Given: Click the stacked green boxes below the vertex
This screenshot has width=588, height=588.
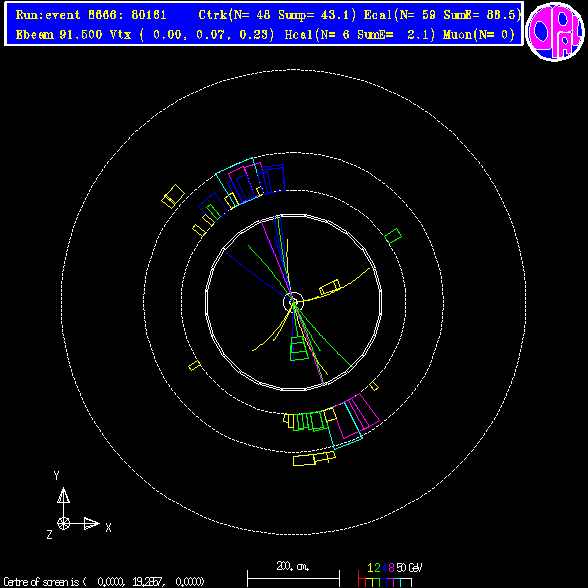Looking at the screenshot, I should (x=299, y=348).
